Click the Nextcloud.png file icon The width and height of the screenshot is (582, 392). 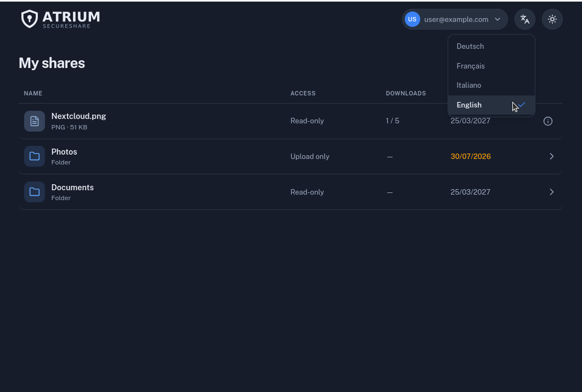[35, 121]
